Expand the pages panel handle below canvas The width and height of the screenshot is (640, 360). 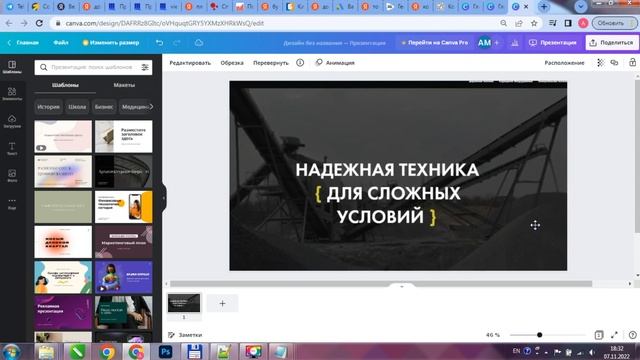tap(402, 286)
